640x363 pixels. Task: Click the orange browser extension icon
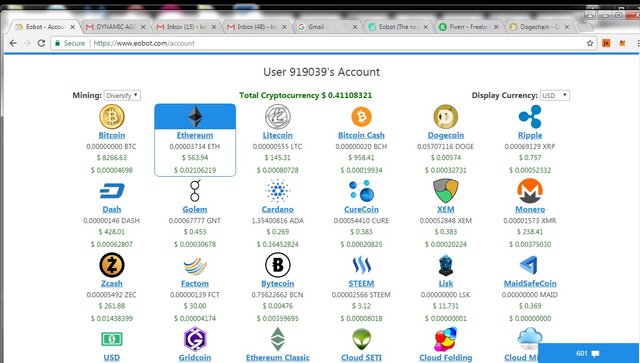[606, 43]
